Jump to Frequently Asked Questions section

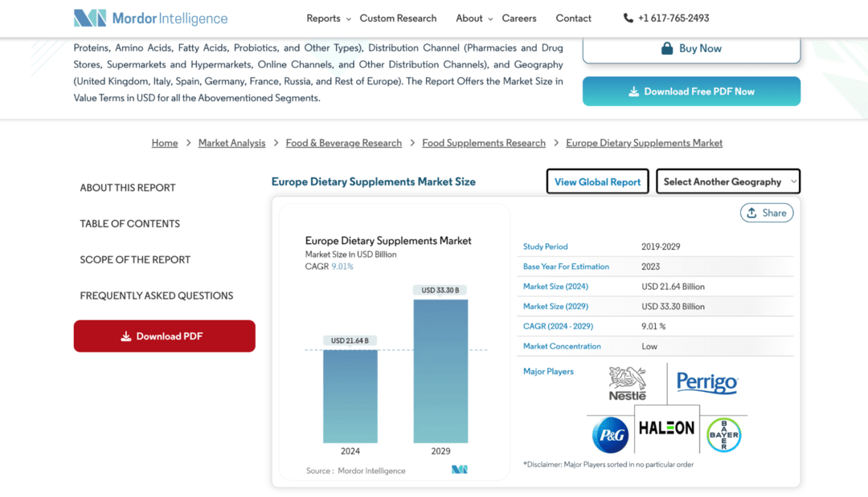(x=157, y=295)
